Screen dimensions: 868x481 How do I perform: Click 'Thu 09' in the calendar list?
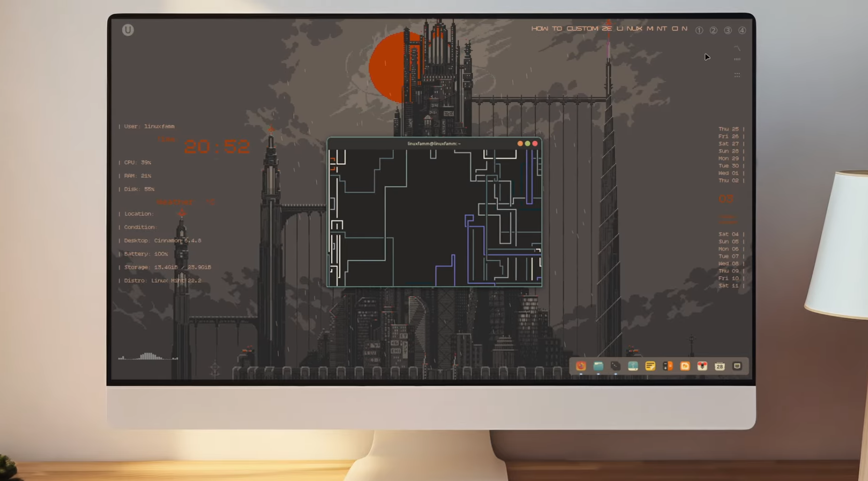coord(729,271)
